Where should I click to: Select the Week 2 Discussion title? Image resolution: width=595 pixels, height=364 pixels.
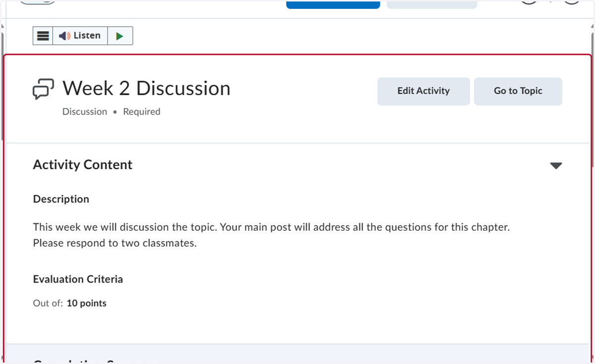[x=146, y=88]
